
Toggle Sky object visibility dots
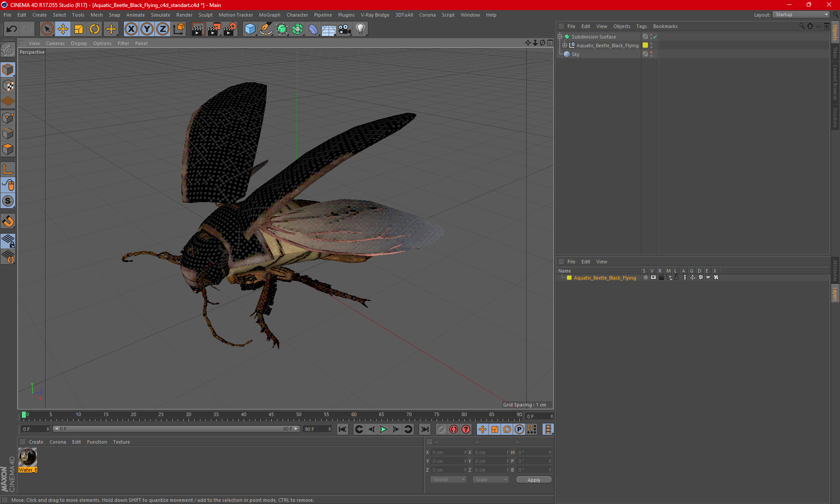click(651, 54)
